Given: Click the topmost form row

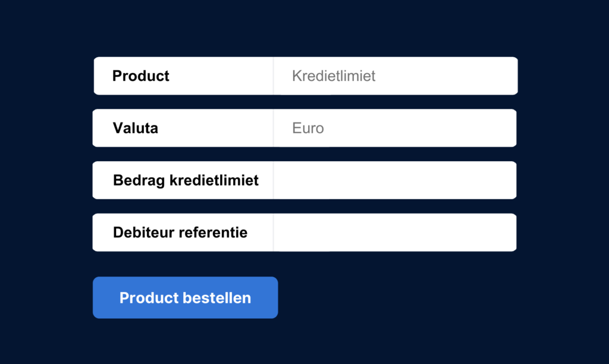Looking at the screenshot, I should [304, 76].
